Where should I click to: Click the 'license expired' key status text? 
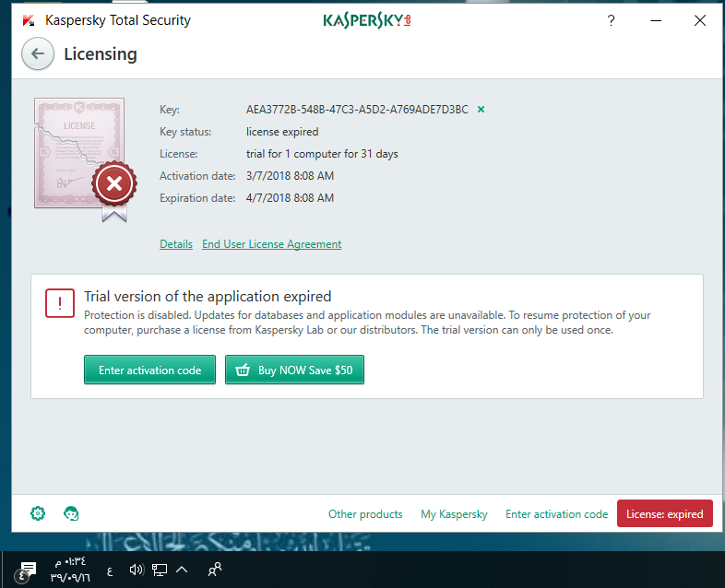click(282, 132)
